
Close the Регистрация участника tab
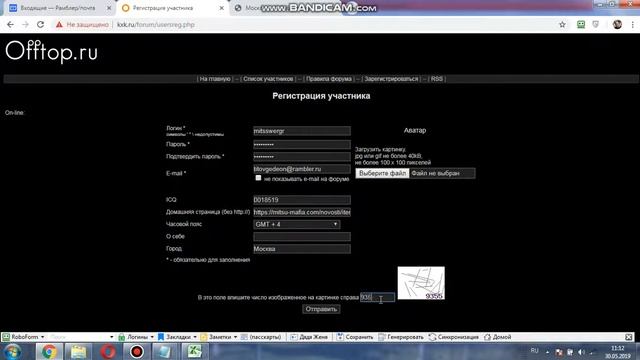click(x=222, y=8)
